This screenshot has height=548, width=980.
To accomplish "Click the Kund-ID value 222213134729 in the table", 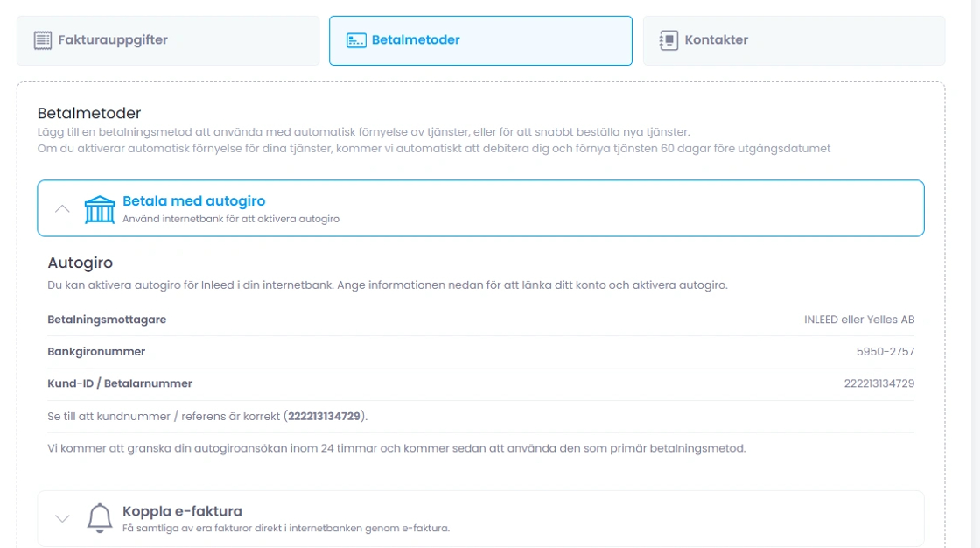I will point(878,383).
